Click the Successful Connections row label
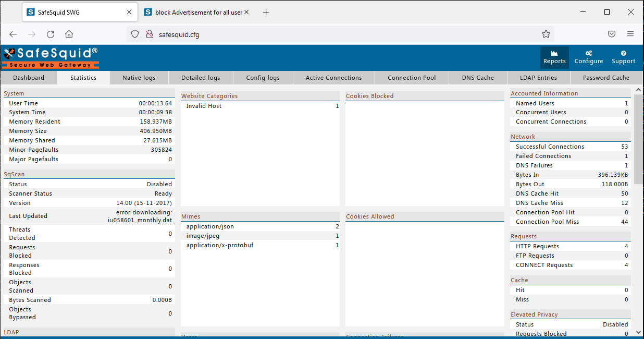The image size is (644, 339). point(550,147)
